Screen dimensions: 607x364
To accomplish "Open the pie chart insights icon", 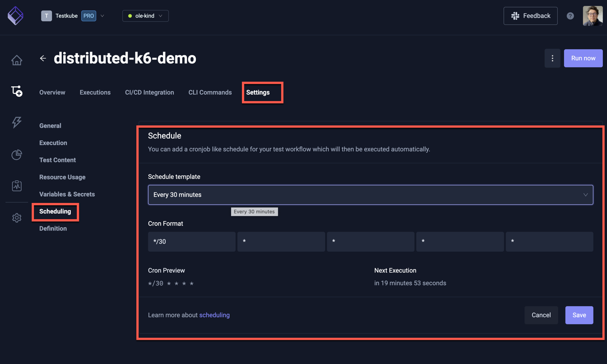I will pos(17,155).
